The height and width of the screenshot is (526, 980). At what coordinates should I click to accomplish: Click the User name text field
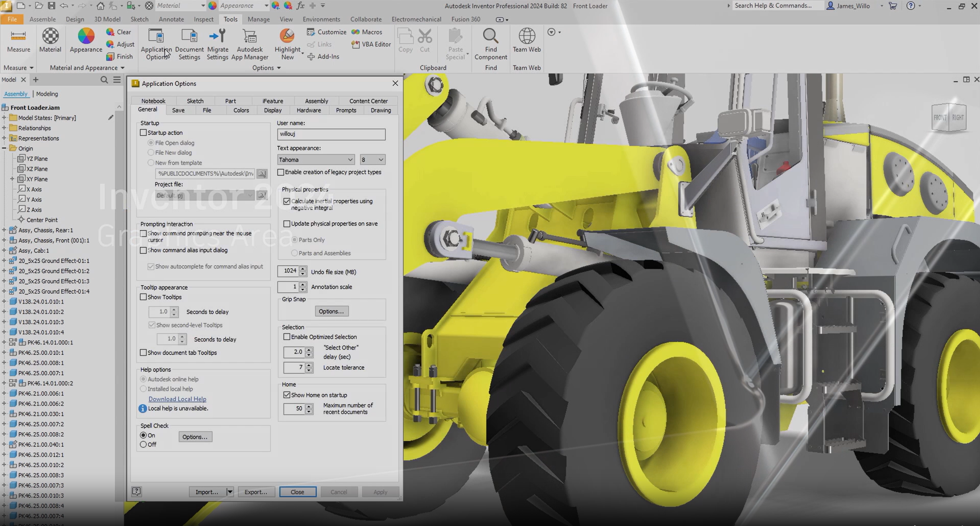pyautogui.click(x=331, y=134)
